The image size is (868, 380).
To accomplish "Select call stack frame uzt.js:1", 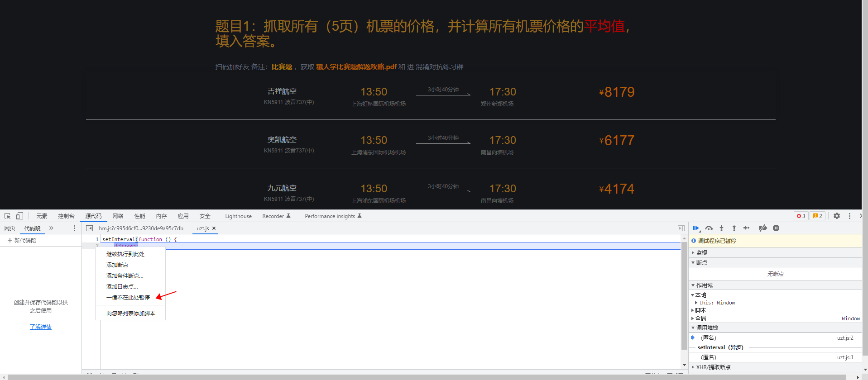I will tap(775, 357).
